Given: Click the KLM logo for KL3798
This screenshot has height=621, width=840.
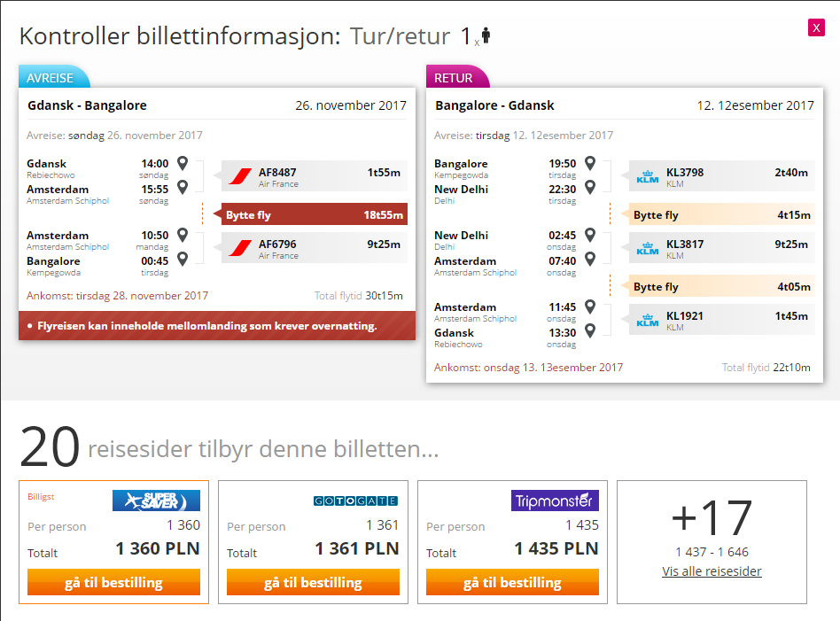Looking at the screenshot, I should [647, 176].
